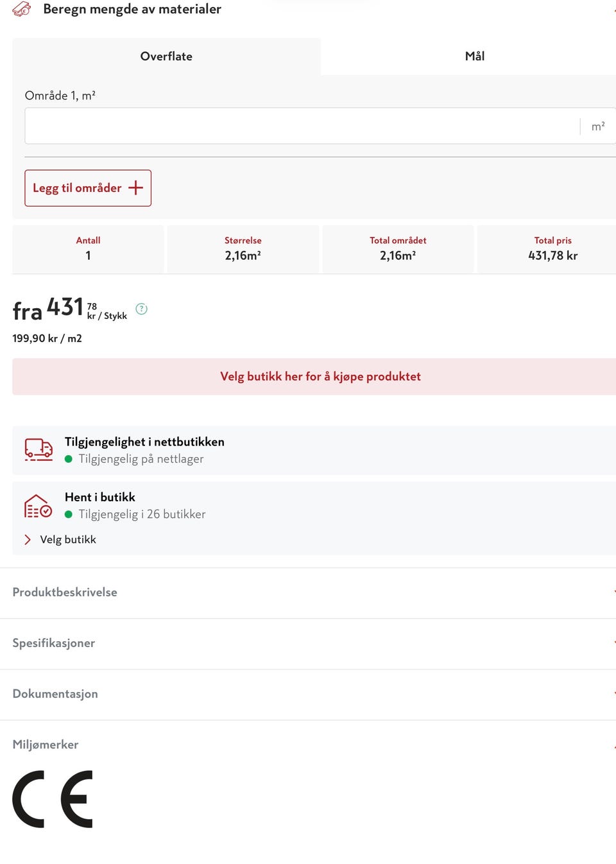Click Legg til områder button
Viewport: 616px width, 864px height.
click(88, 188)
